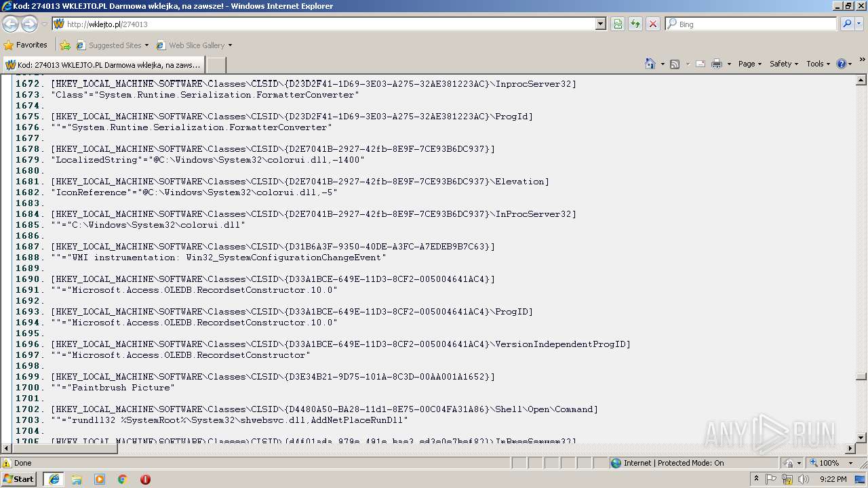
Task: Click line 1685 colorui.dll path text
Action: 148,225
